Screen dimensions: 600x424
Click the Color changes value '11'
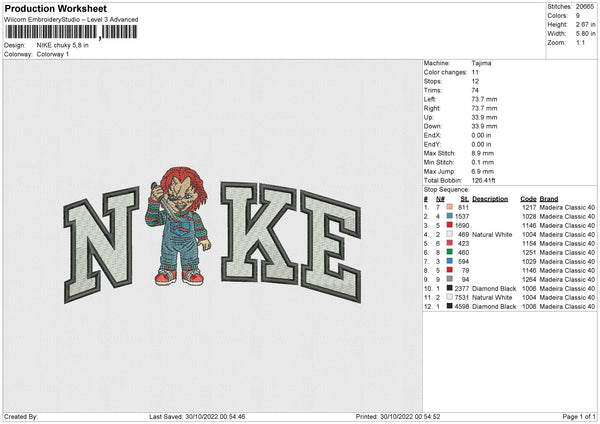pos(475,72)
